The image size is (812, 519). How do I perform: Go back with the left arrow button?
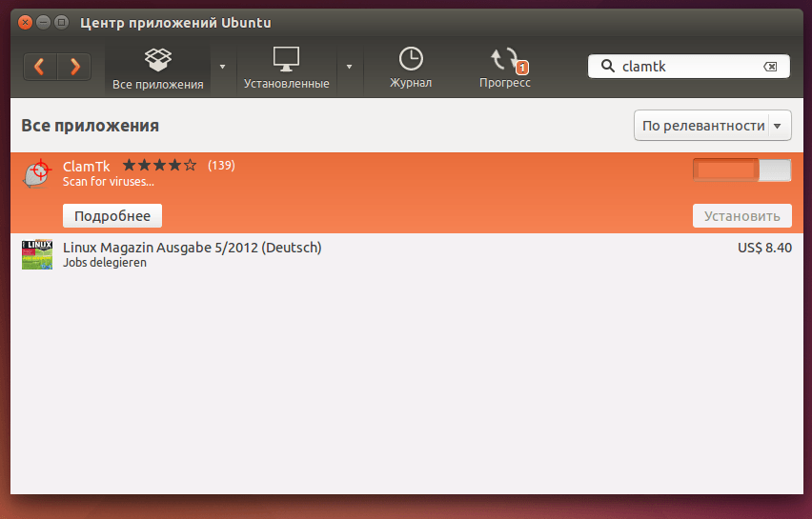[40, 67]
